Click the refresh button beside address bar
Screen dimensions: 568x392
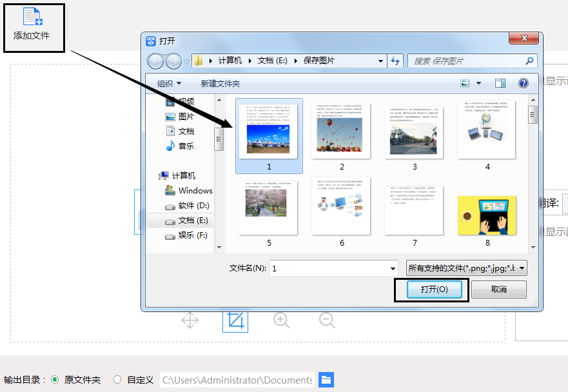coord(395,61)
